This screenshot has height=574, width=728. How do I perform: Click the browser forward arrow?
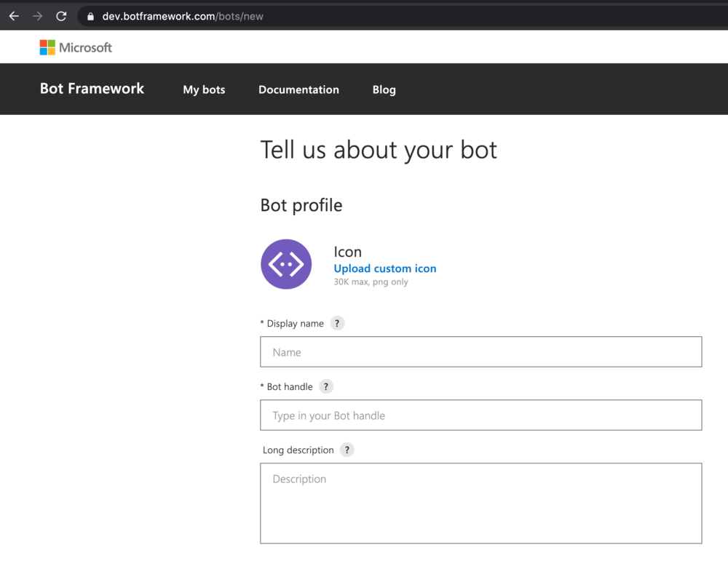(x=38, y=16)
